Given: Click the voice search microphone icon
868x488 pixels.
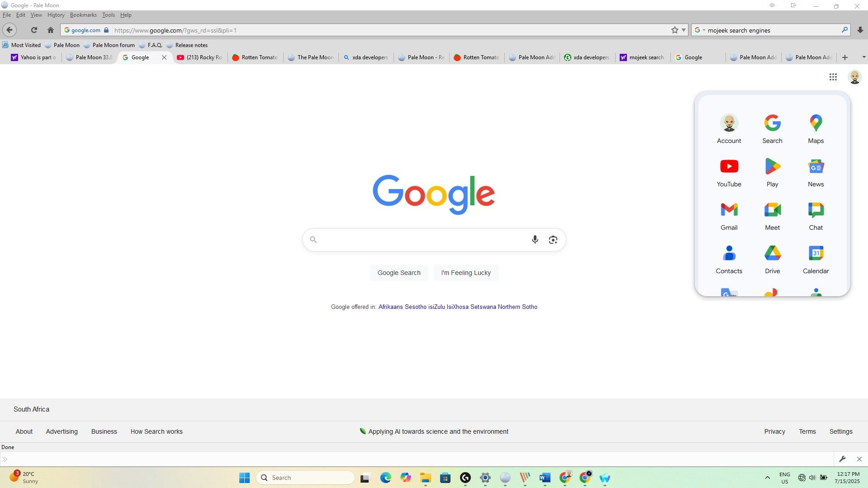Looking at the screenshot, I should coord(535,240).
